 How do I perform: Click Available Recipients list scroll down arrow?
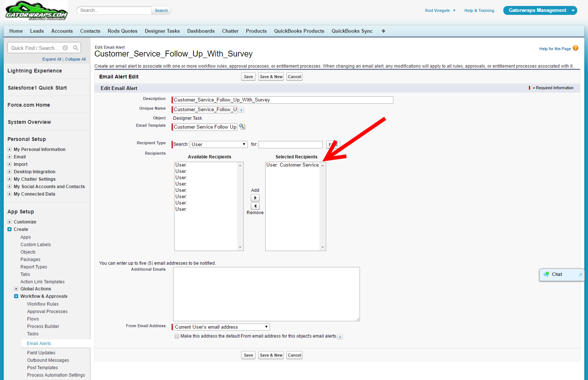tap(240, 247)
